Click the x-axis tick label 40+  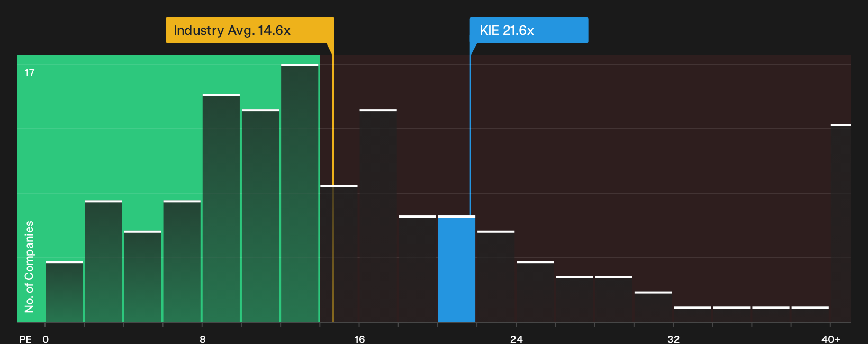click(x=831, y=339)
